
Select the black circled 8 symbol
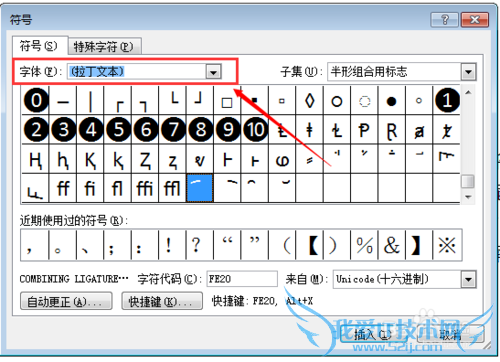click(x=200, y=130)
